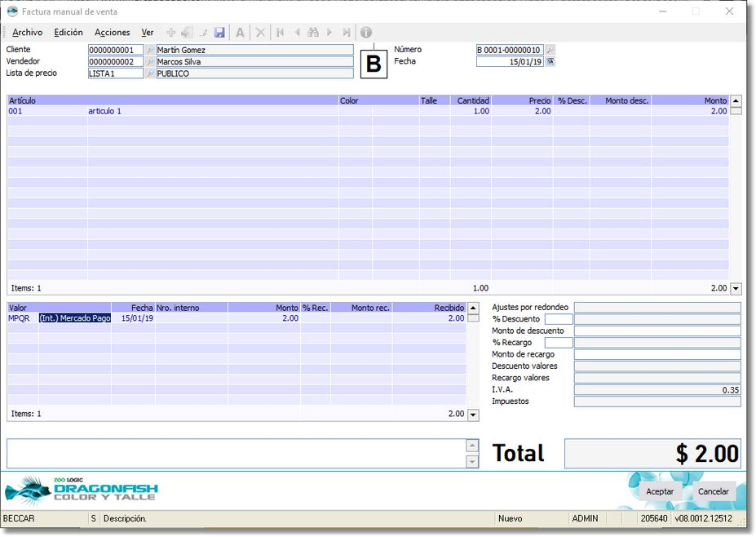Screen dimensions: 756x537
Task: Open the calendar picker beside Fecha
Action: [x=550, y=62]
